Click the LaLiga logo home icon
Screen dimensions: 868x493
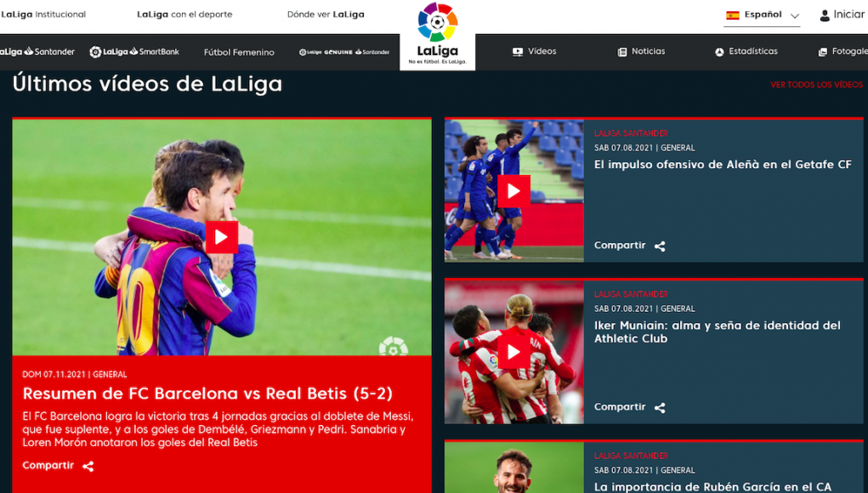click(437, 34)
